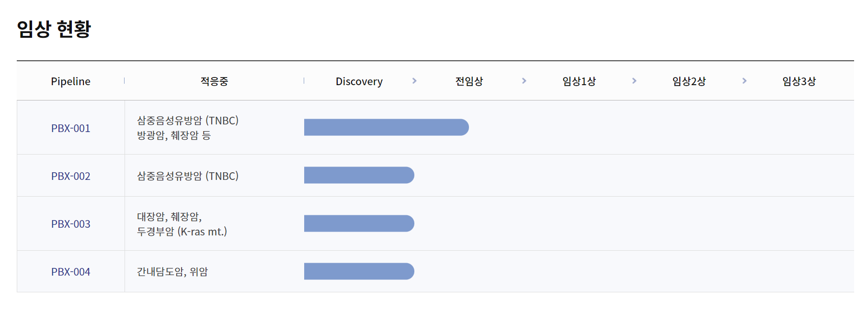The height and width of the screenshot is (311, 868).
Task: Click the 임상 현황 section title
Action: (x=54, y=29)
